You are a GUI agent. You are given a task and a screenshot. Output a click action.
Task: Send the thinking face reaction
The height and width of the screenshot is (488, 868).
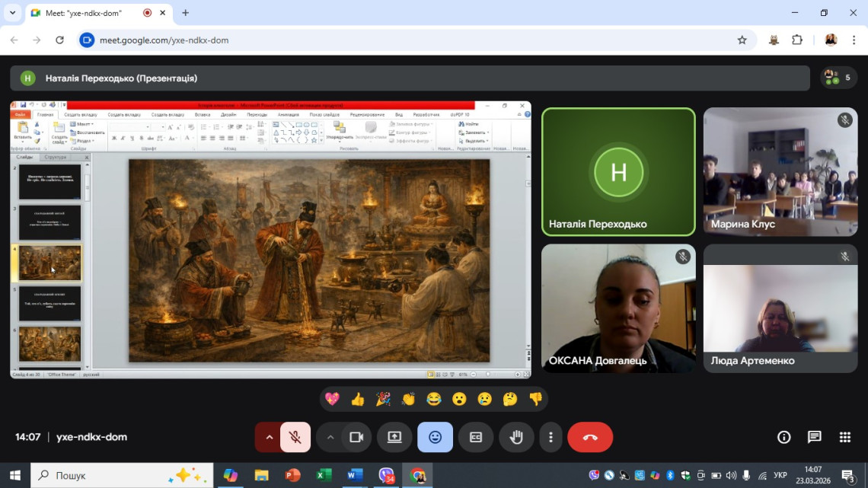(x=510, y=399)
